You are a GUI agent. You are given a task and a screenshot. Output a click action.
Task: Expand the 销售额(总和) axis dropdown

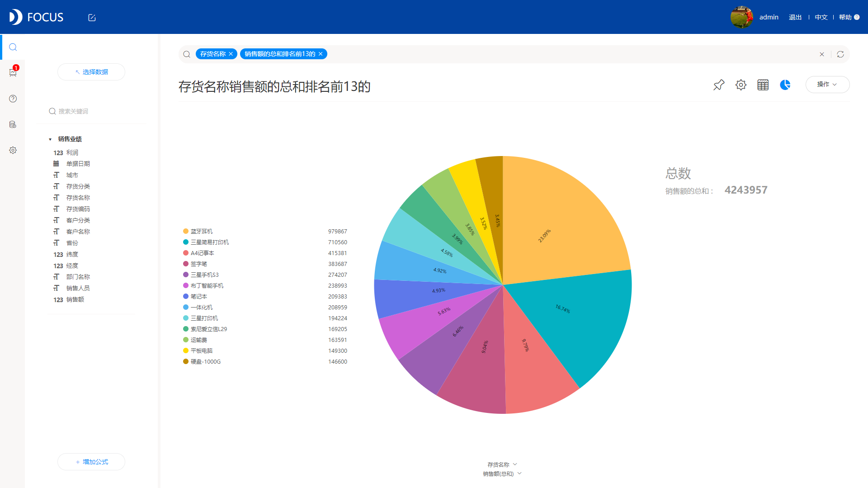click(502, 474)
